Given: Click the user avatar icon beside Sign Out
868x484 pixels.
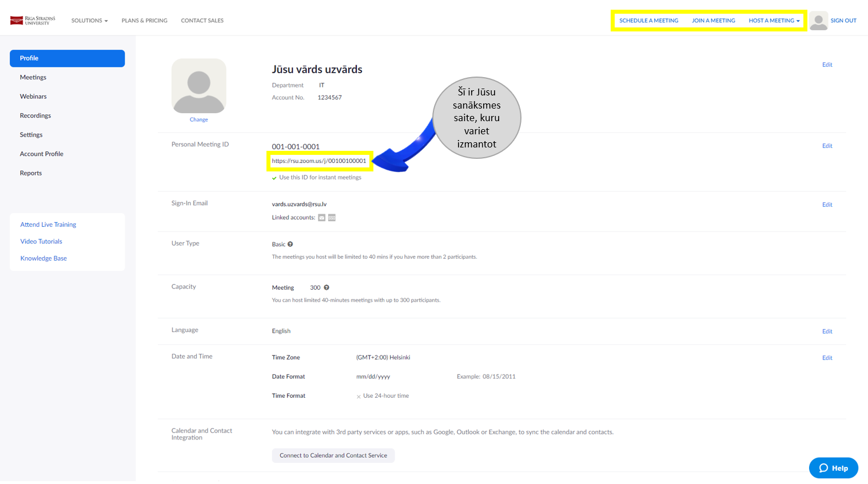Looking at the screenshot, I should (x=818, y=21).
